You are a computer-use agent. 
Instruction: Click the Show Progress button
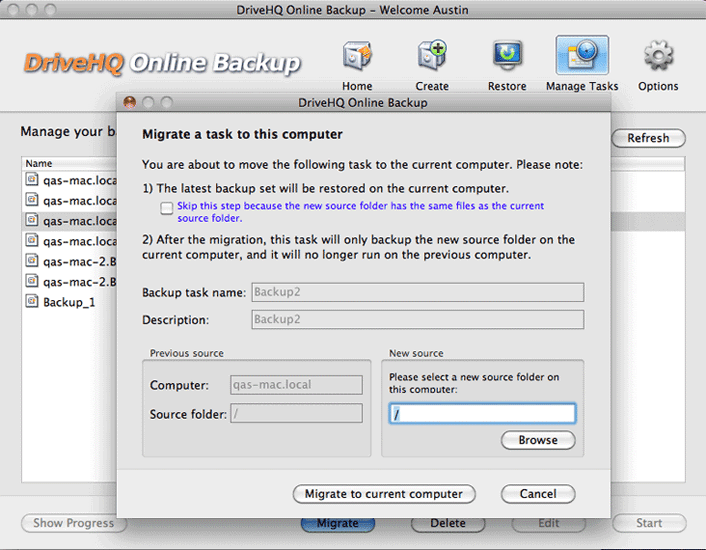click(74, 523)
